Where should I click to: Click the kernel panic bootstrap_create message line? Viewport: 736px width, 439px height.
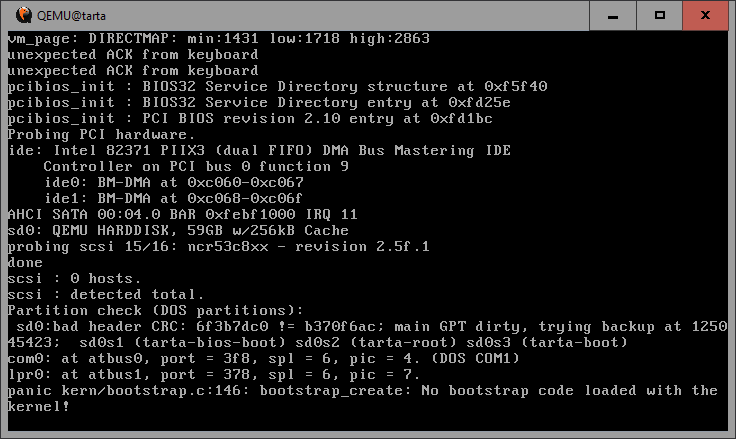tap(362, 390)
